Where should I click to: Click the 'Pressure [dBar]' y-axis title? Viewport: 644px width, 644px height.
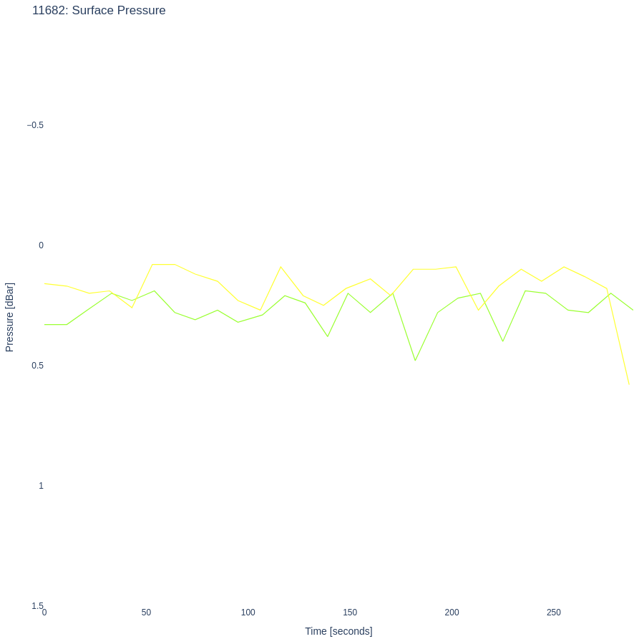pyautogui.click(x=10, y=317)
